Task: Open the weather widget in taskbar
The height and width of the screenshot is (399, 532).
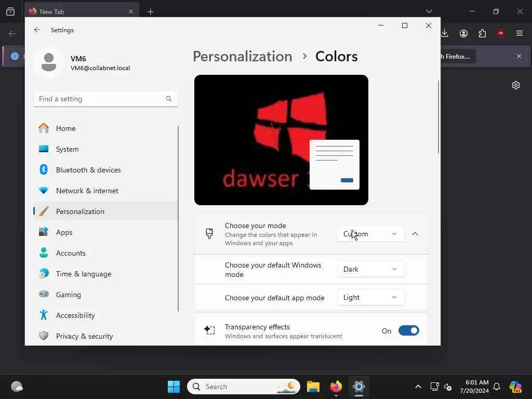Action: [x=17, y=387]
